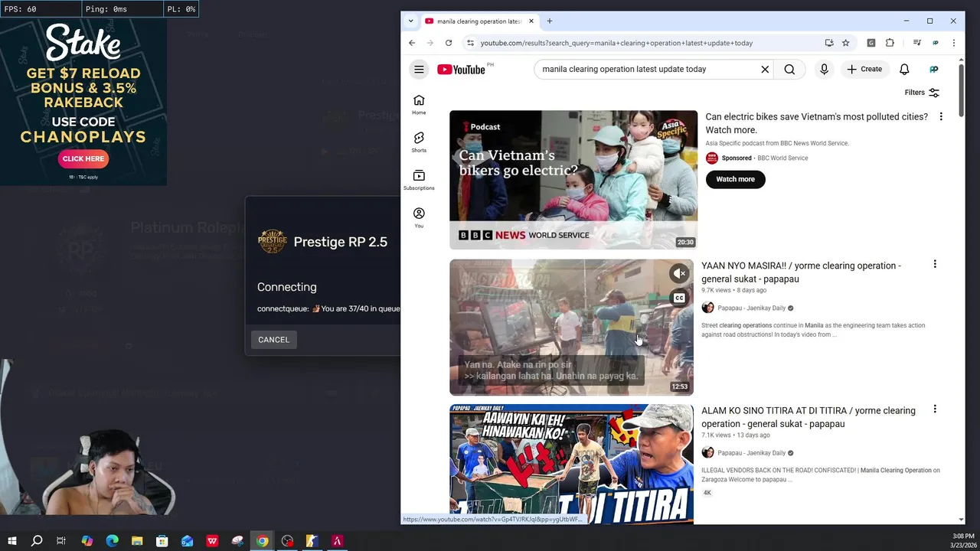Viewport: 980px width, 551px height.
Task: Open the YAAN NYO MASIRA video thumbnail
Action: click(571, 328)
